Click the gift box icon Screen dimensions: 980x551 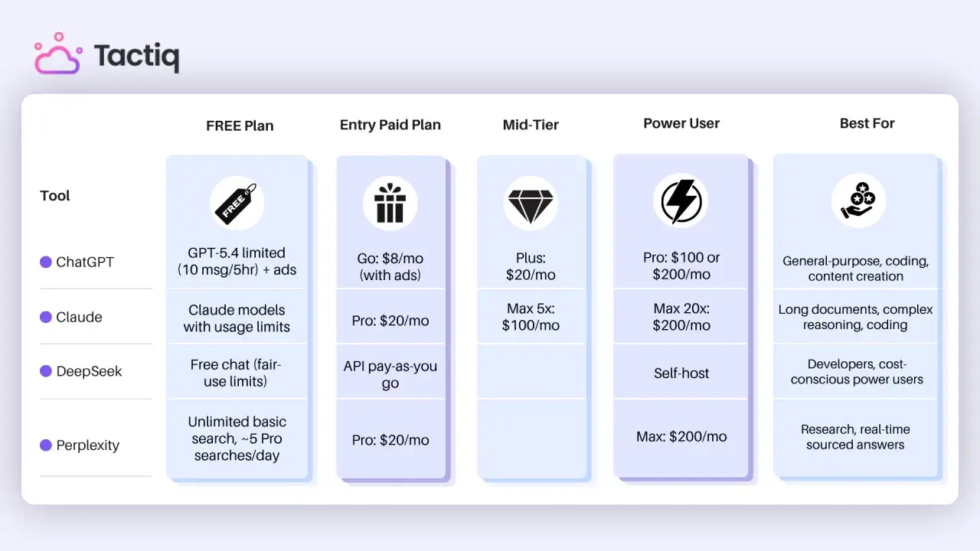point(390,204)
